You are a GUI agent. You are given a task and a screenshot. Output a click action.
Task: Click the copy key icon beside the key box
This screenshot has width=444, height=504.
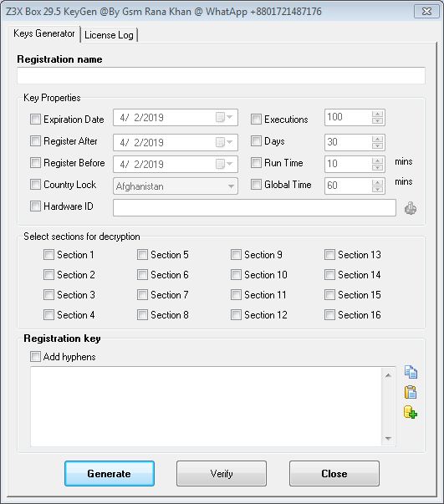coord(411,372)
